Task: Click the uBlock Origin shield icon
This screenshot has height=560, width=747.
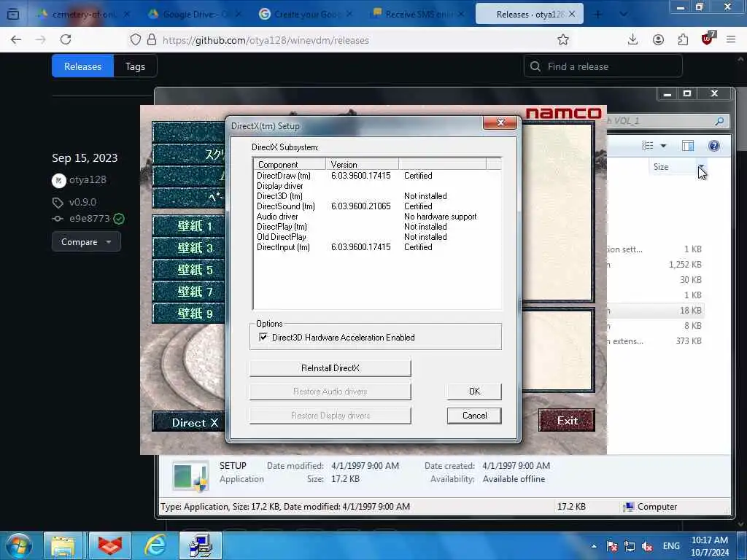Action: point(708,39)
